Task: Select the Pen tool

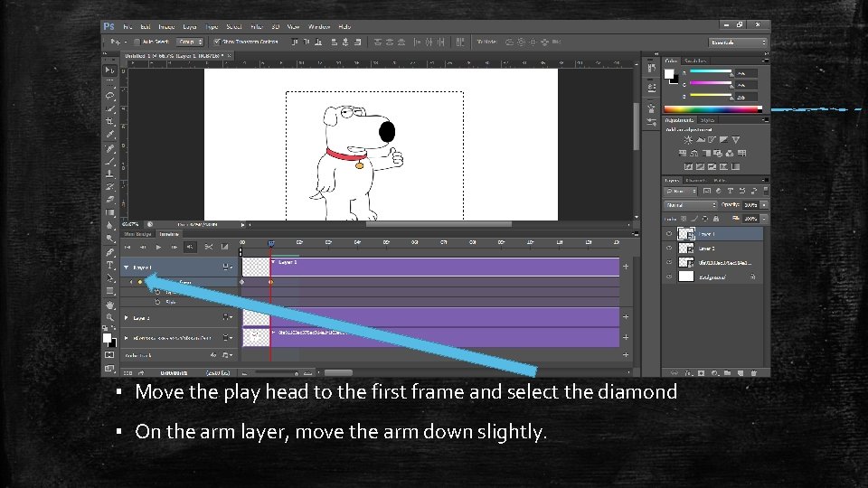Action: coord(109,252)
